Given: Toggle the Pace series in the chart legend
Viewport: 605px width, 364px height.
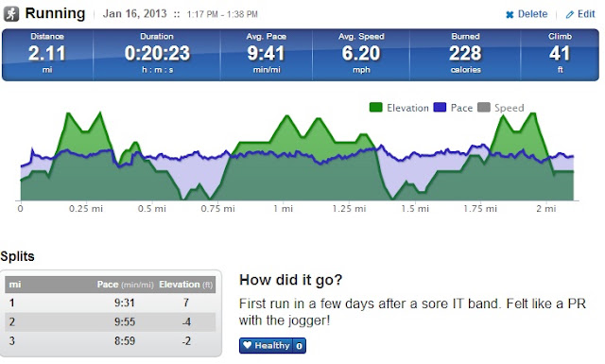Looking at the screenshot, I should pos(453,108).
